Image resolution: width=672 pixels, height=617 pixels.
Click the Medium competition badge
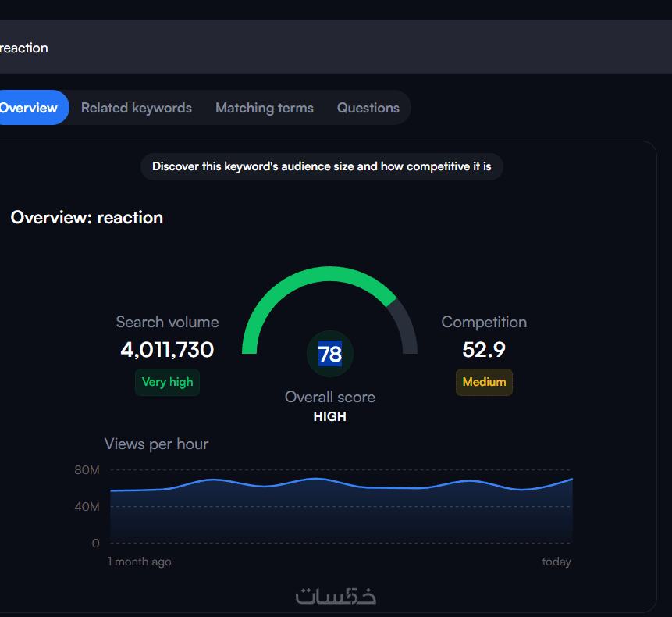pos(484,382)
